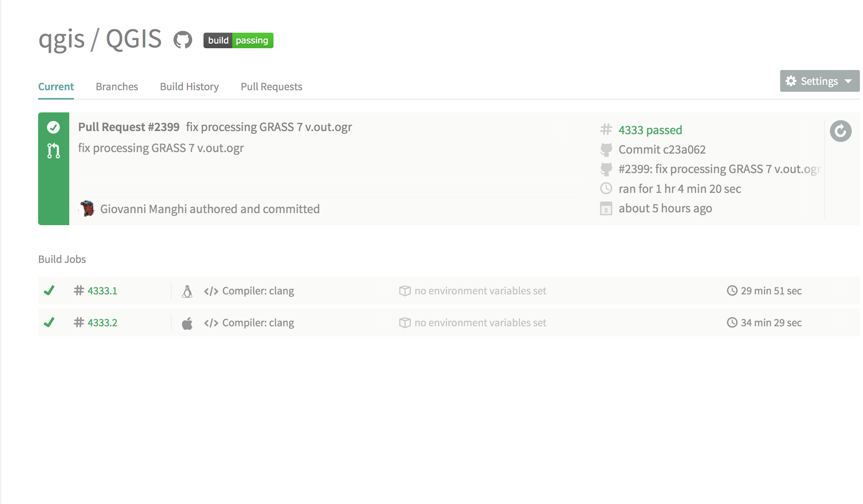Screen dimensions: 863x504
Task: Click the clock icon beside 29 min 51 sec
Action: 732,290
